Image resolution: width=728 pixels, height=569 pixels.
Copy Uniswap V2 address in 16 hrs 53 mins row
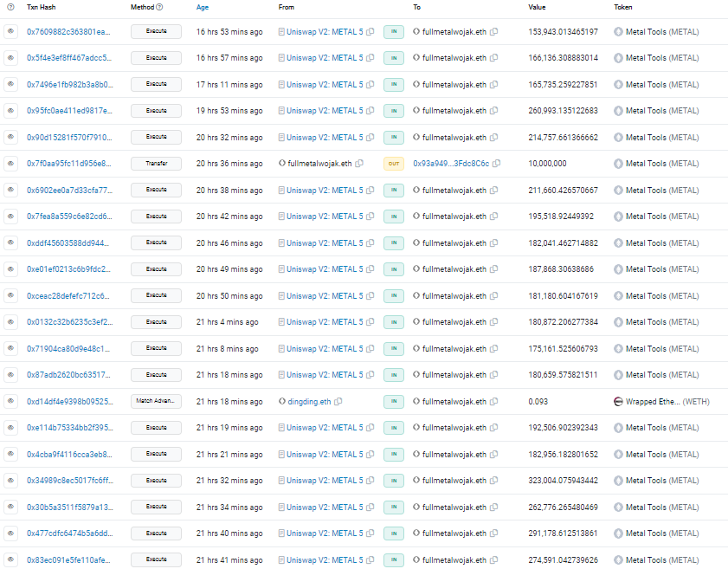pyautogui.click(x=370, y=31)
